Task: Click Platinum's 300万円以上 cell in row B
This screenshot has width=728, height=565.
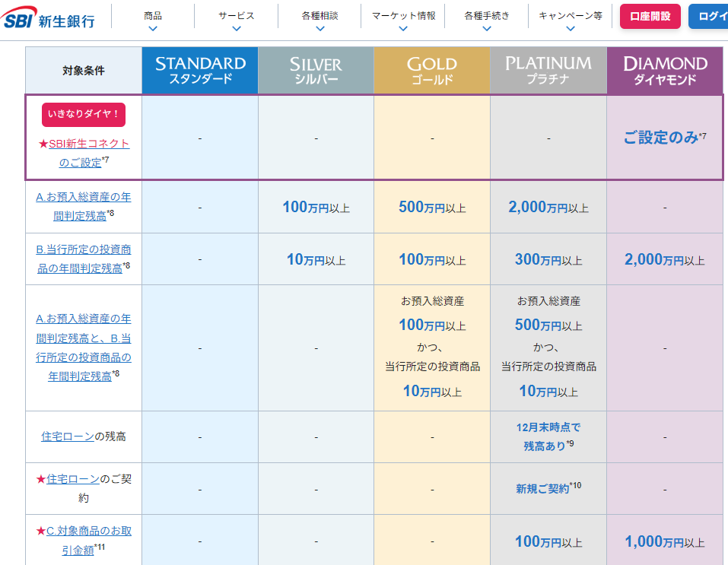Action: (x=548, y=259)
